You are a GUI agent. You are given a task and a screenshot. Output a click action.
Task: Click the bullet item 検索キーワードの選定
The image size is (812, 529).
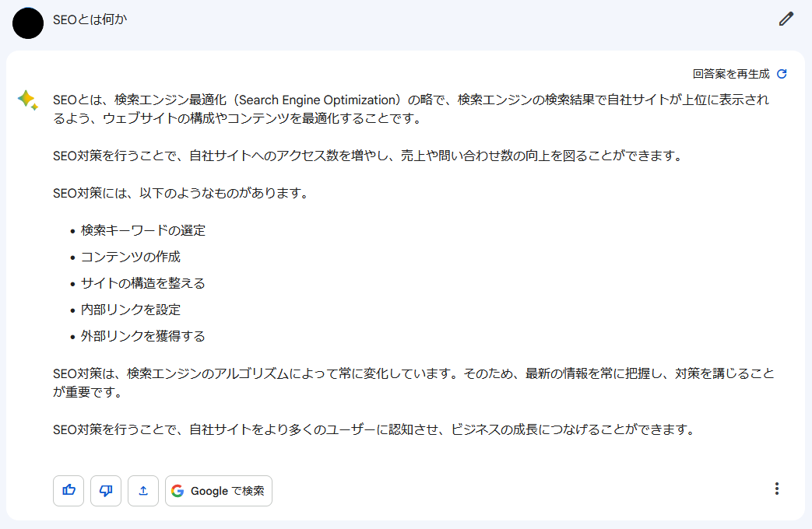143,230
